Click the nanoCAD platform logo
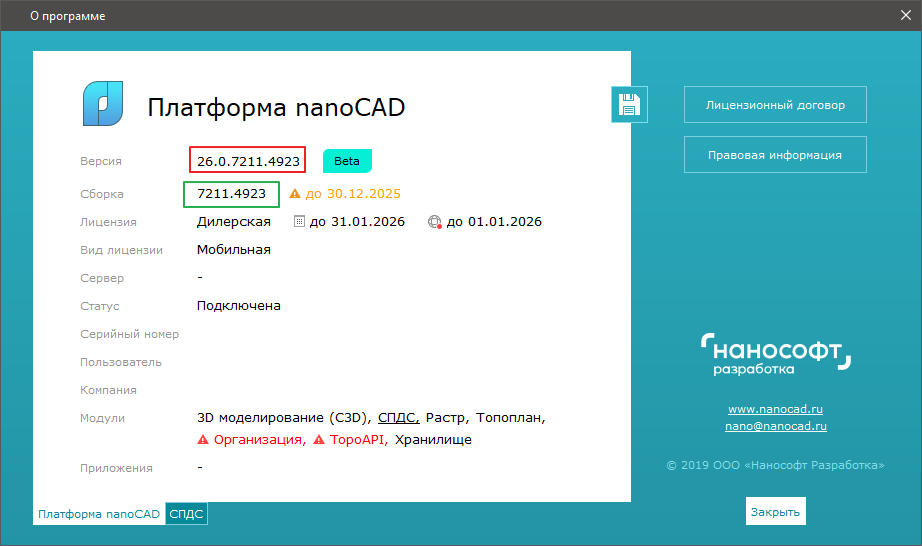The height and width of the screenshot is (546, 922). pos(103,104)
